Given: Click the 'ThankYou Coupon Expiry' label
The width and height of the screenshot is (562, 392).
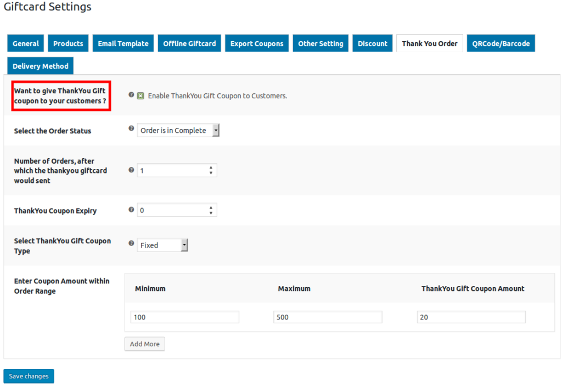Looking at the screenshot, I should click(x=55, y=211).
